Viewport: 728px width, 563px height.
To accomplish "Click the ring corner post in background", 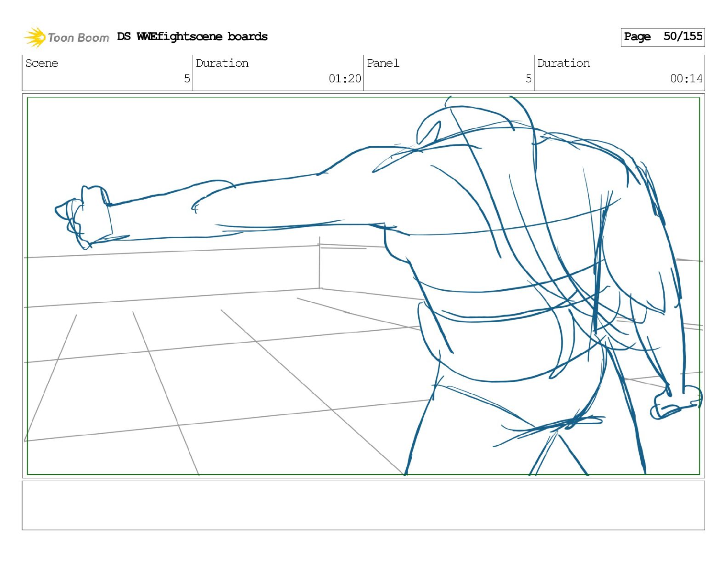I will click(x=319, y=264).
